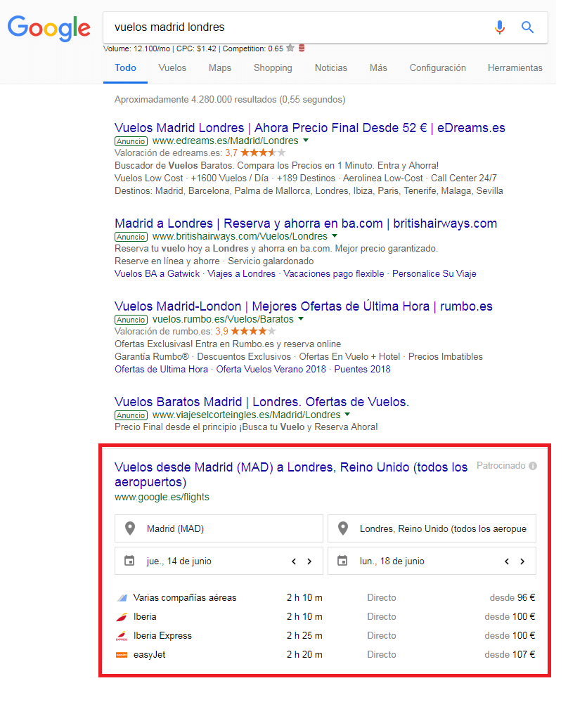Click the Iberia Express airline logo

pos(122,636)
